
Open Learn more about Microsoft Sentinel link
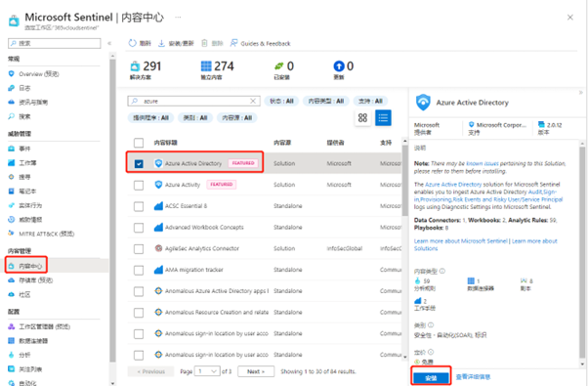460,240
